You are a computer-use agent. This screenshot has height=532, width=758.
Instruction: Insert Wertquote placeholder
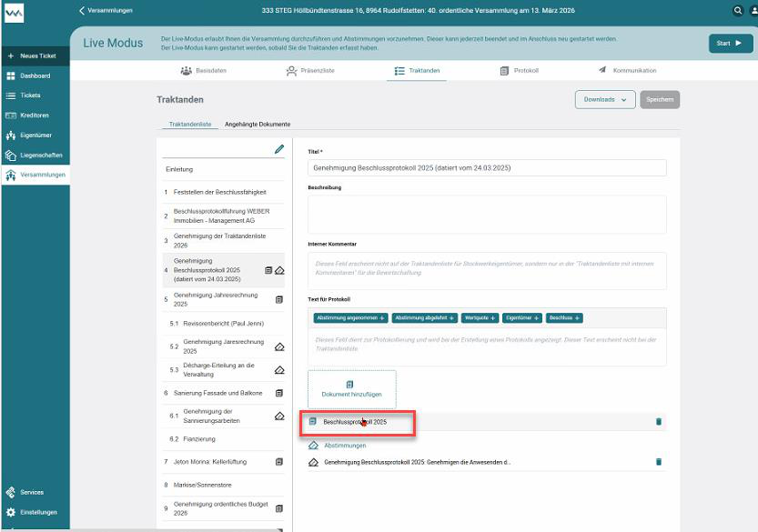pyautogui.click(x=480, y=318)
